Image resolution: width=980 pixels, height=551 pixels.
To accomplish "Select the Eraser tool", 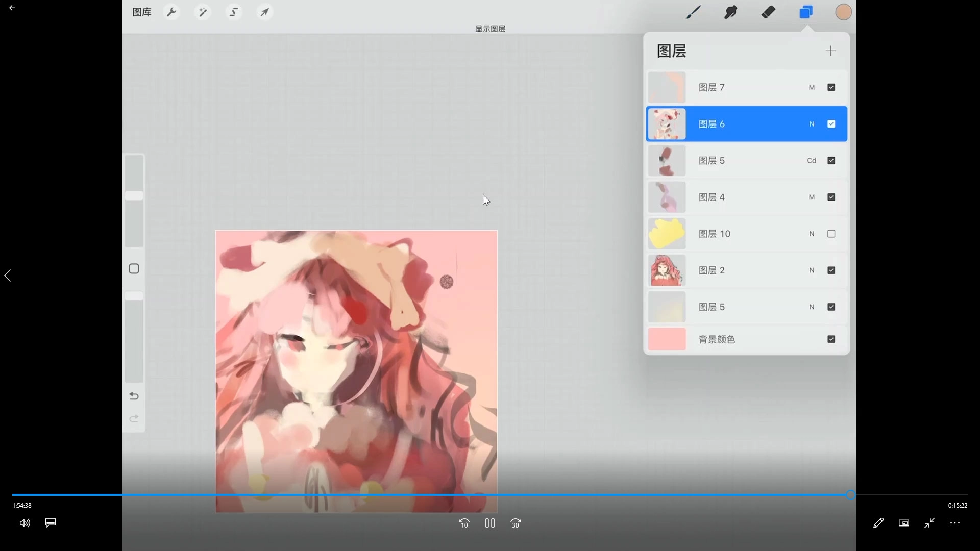I will coord(768,12).
